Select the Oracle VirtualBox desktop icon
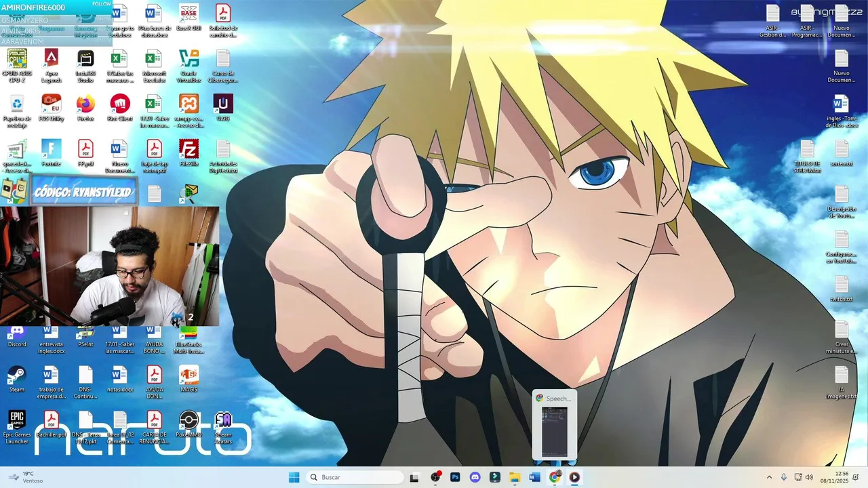This screenshot has height=488, width=868. [189, 66]
